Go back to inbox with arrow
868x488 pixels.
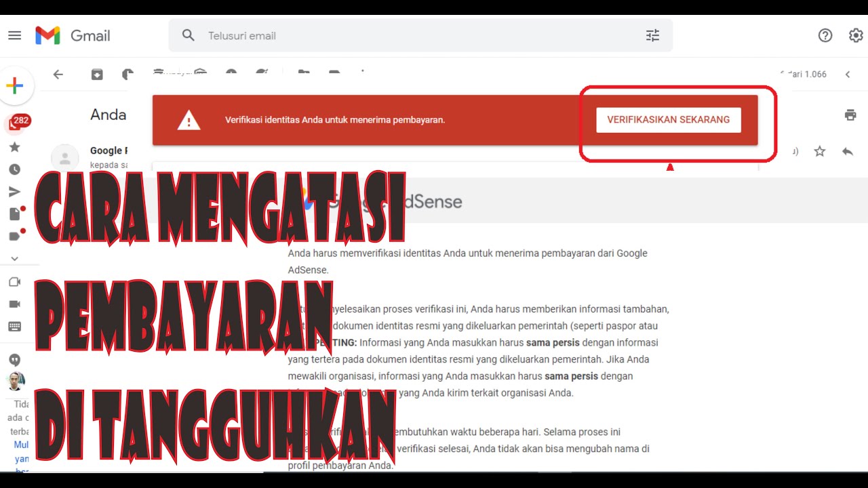[58, 75]
